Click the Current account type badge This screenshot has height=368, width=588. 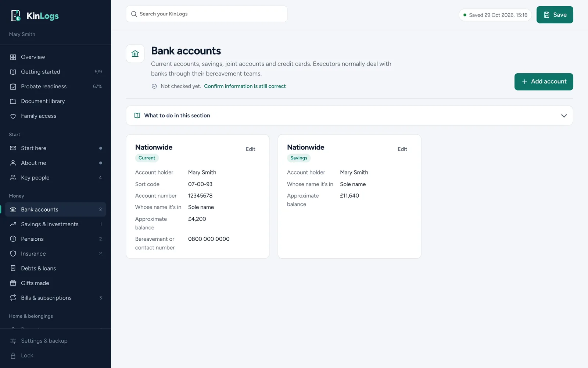[147, 158]
